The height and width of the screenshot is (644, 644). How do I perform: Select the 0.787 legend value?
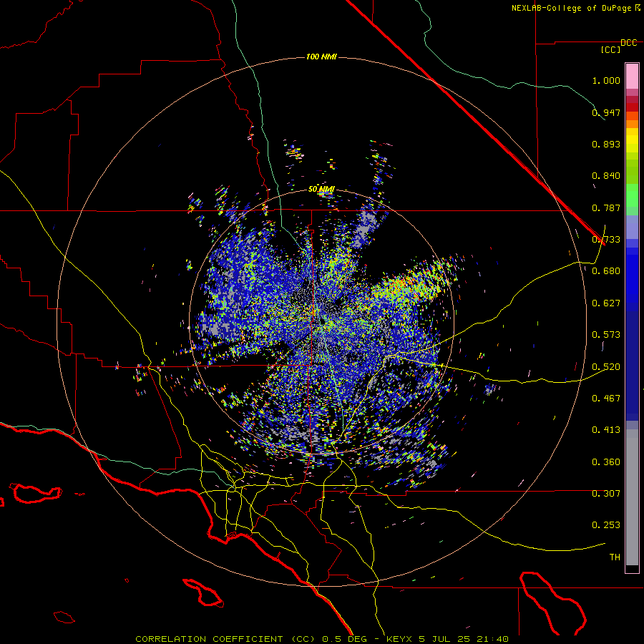pyautogui.click(x=606, y=208)
